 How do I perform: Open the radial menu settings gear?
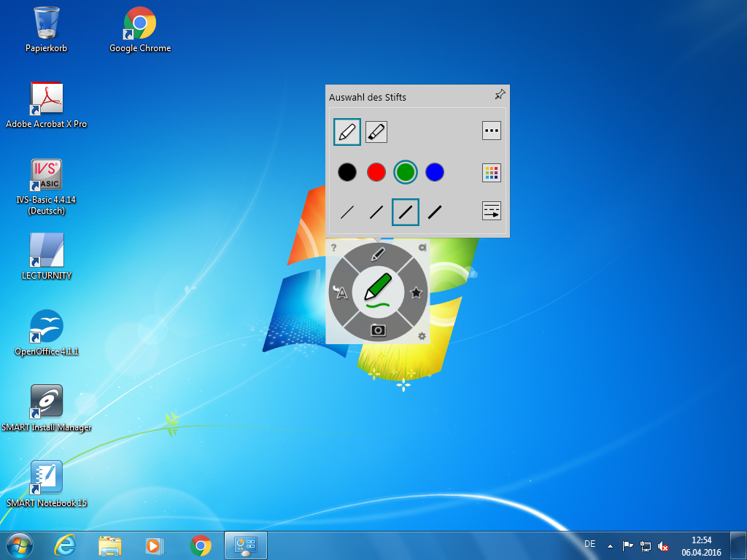coord(422,336)
